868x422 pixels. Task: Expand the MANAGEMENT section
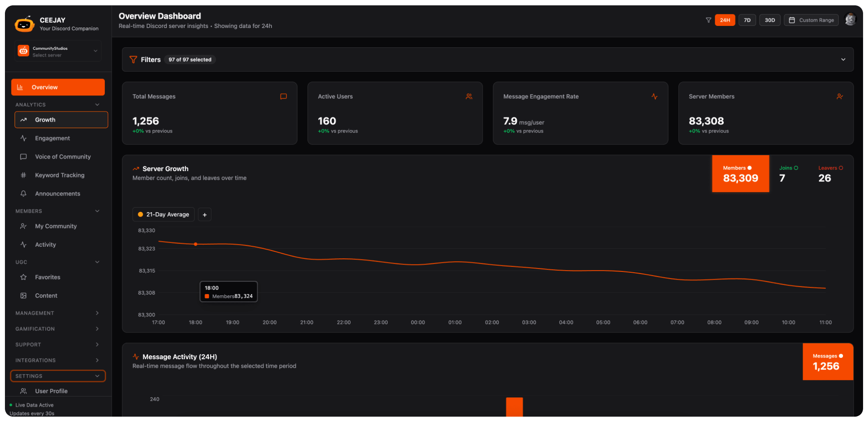coord(58,313)
